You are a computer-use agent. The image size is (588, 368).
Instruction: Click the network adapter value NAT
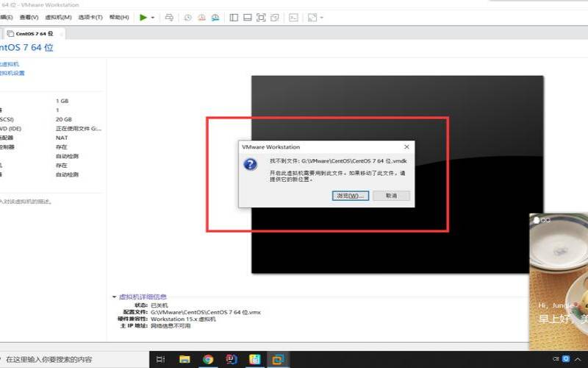[x=62, y=138]
